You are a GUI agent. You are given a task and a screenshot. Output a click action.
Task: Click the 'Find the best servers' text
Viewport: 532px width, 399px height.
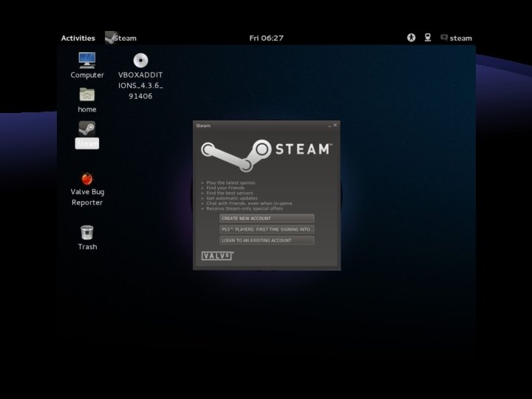coord(230,193)
